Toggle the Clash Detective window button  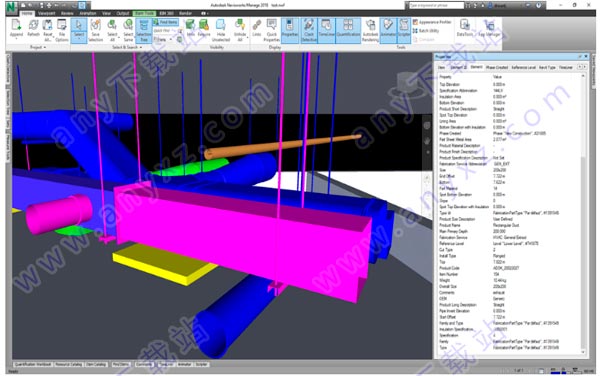click(309, 30)
